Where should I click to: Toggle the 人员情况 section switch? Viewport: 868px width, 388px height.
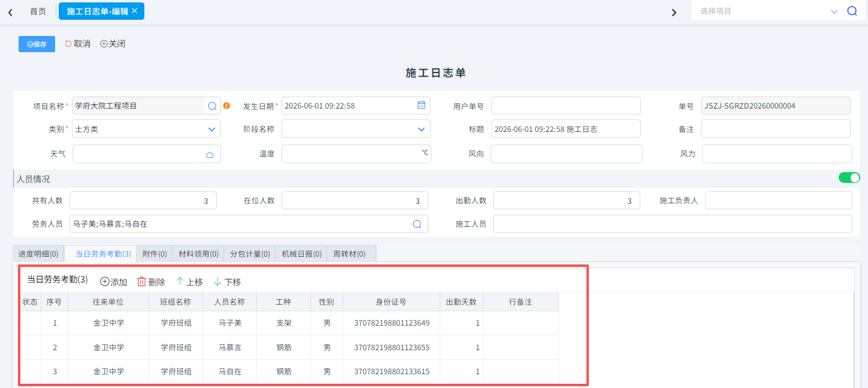pos(849,178)
